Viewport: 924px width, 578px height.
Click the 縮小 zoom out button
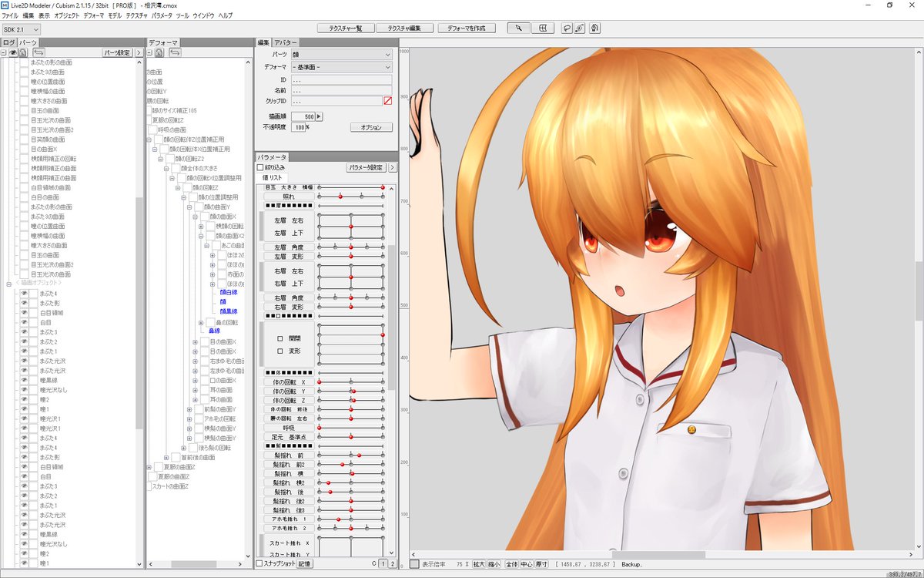click(x=494, y=564)
